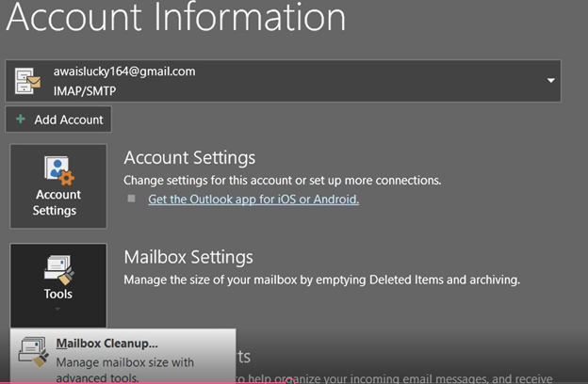Click the person with gear Account Settings icon
Viewport: 588px width, 384px height.
58,170
